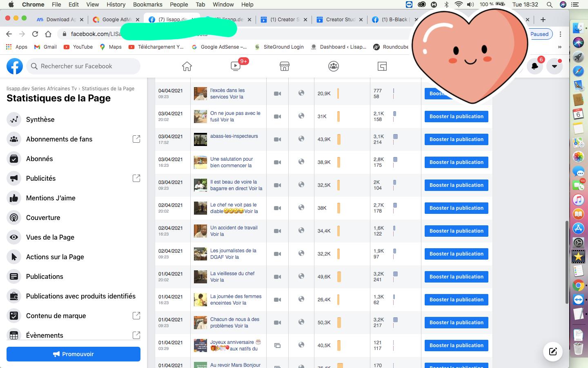Close the Google AdM tab

138,20
